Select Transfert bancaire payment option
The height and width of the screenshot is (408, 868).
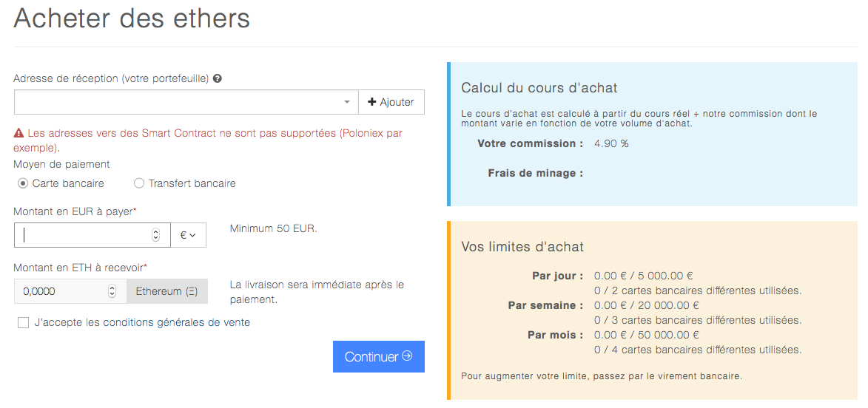click(139, 183)
